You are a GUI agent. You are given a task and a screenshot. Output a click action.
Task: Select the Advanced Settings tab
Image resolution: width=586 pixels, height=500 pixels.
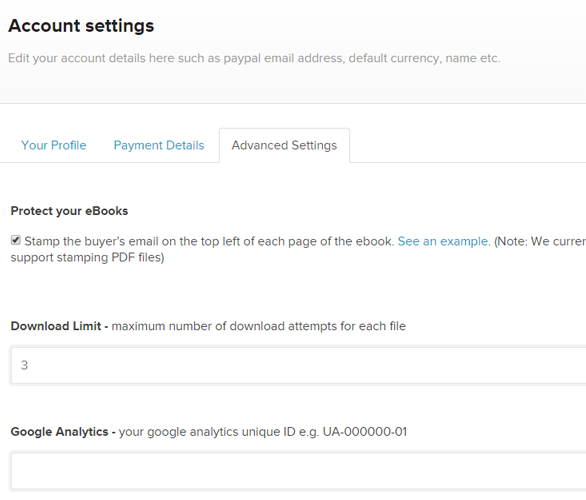click(284, 145)
